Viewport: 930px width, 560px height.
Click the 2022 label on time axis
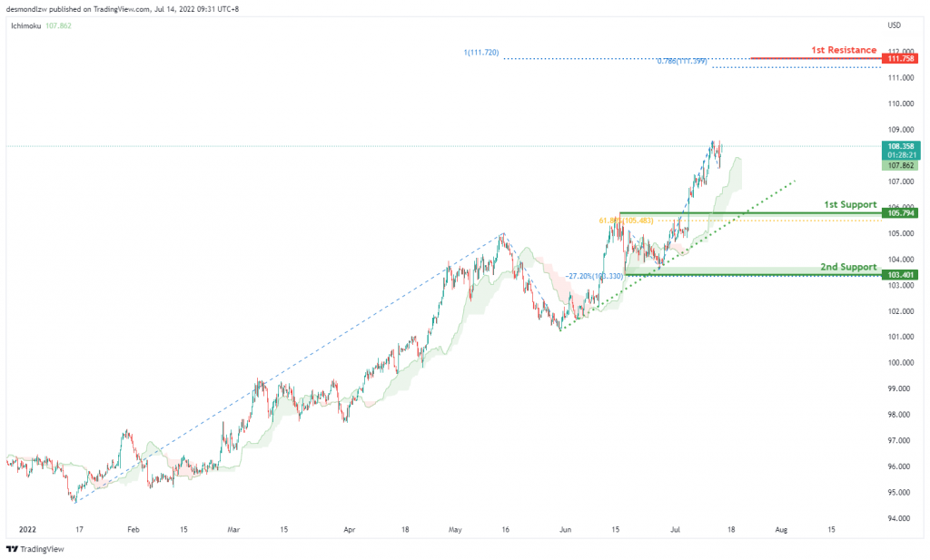(27, 530)
